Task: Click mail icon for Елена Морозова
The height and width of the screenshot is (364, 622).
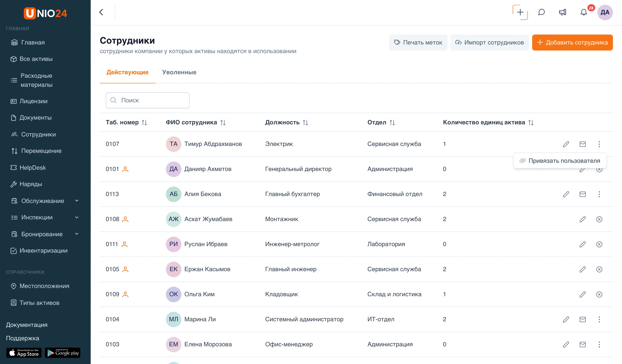Action: pyautogui.click(x=582, y=345)
